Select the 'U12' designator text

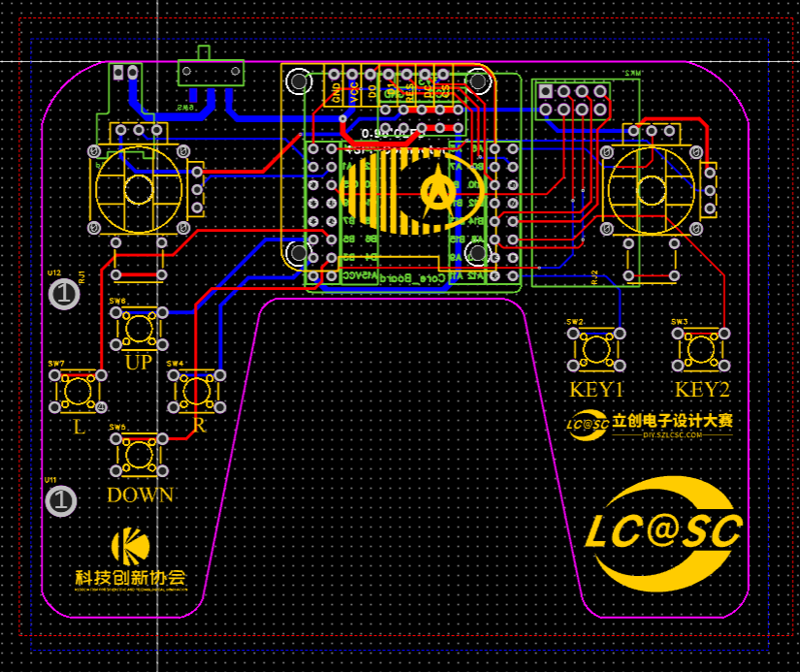coord(54,273)
